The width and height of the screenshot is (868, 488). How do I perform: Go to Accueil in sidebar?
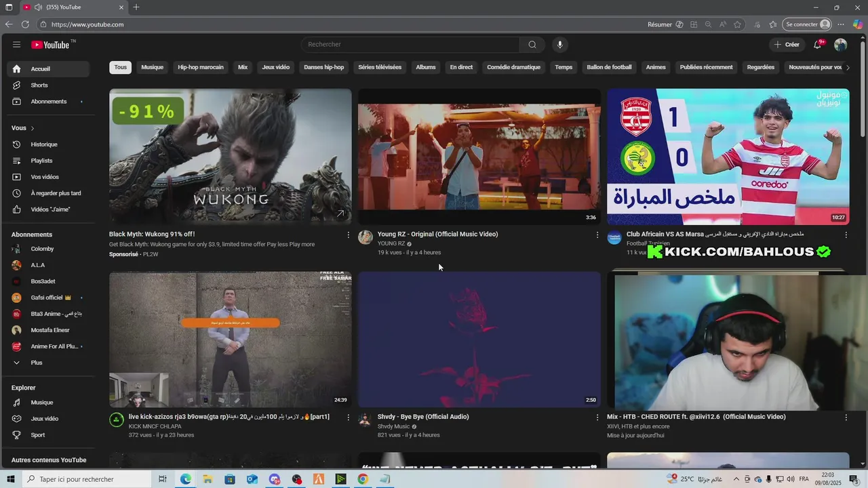(48, 69)
